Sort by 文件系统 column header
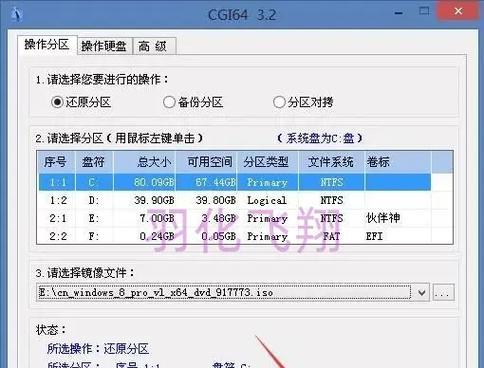 point(331,162)
